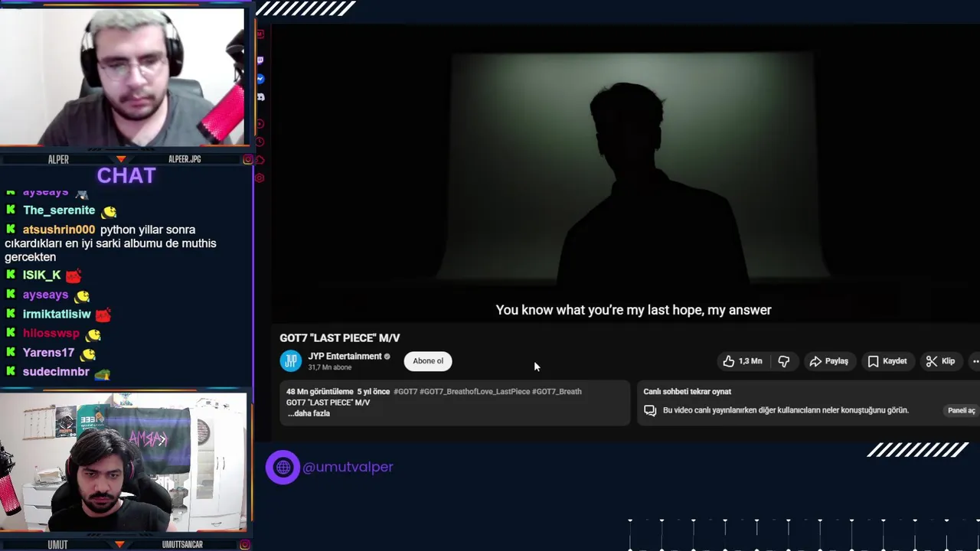The image size is (980, 551).
Task: Click the Kick badge beside Yarens17
Action: 11,352
